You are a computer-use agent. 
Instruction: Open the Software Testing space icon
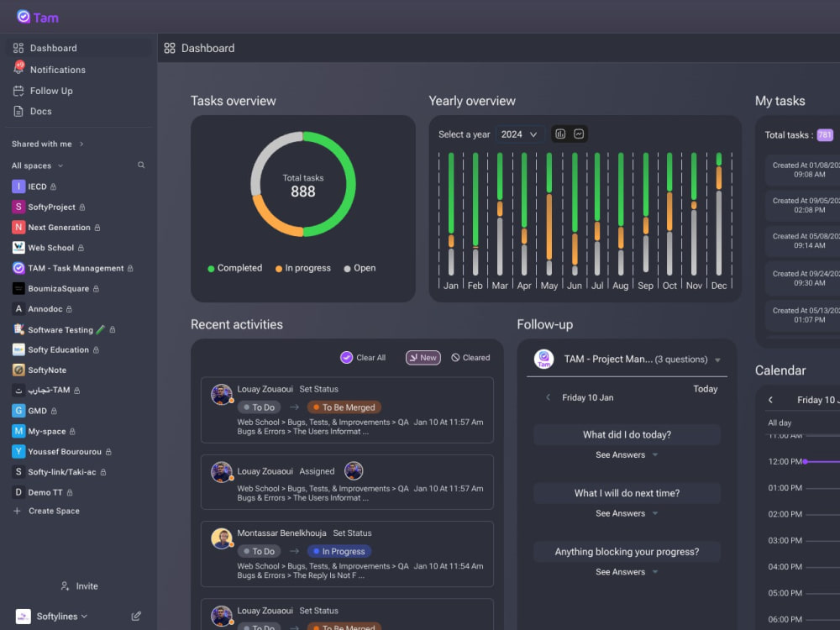pyautogui.click(x=18, y=329)
